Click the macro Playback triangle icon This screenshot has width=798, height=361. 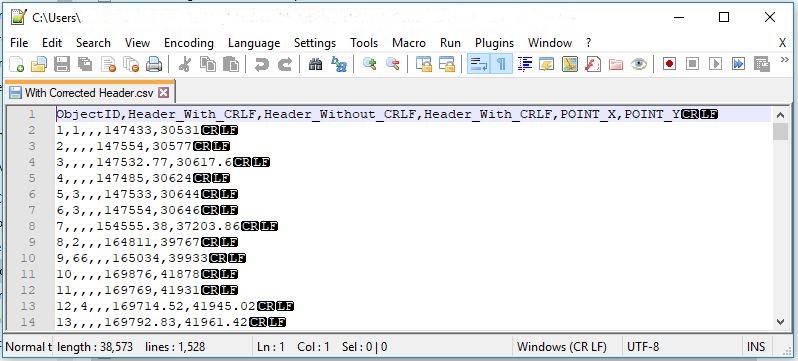pos(716,64)
